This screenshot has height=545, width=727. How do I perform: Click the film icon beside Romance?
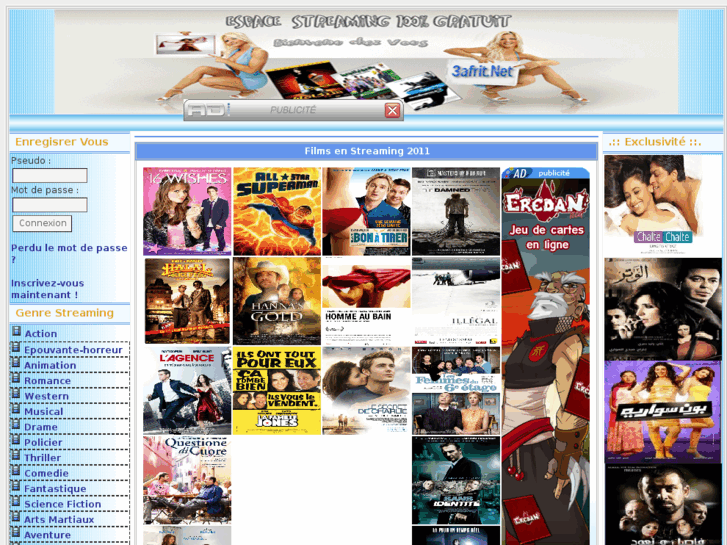[16, 378]
